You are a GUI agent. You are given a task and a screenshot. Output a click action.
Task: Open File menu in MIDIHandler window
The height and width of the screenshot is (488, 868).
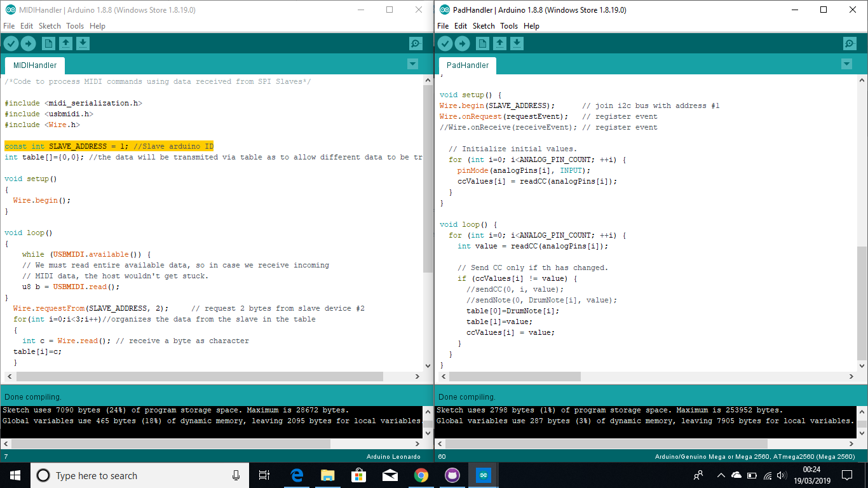[9, 26]
